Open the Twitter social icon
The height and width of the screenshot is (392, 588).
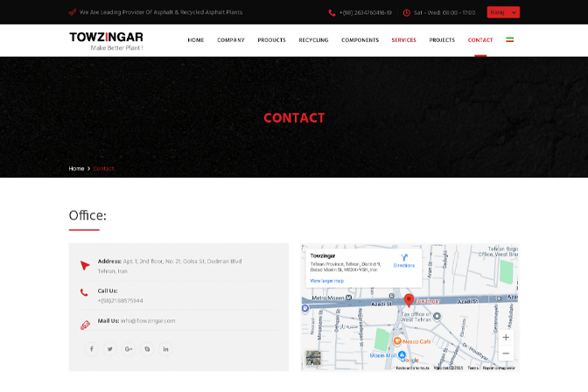pos(110,349)
